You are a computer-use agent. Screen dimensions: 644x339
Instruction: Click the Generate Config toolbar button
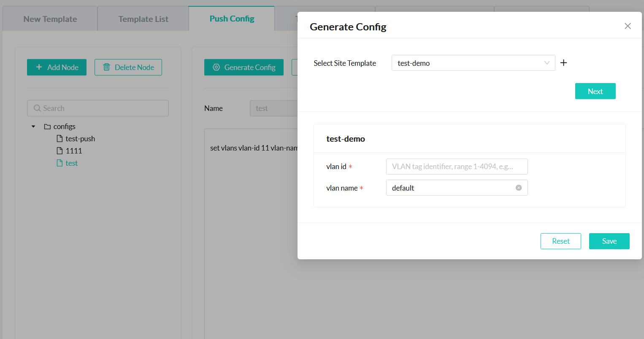244,67
